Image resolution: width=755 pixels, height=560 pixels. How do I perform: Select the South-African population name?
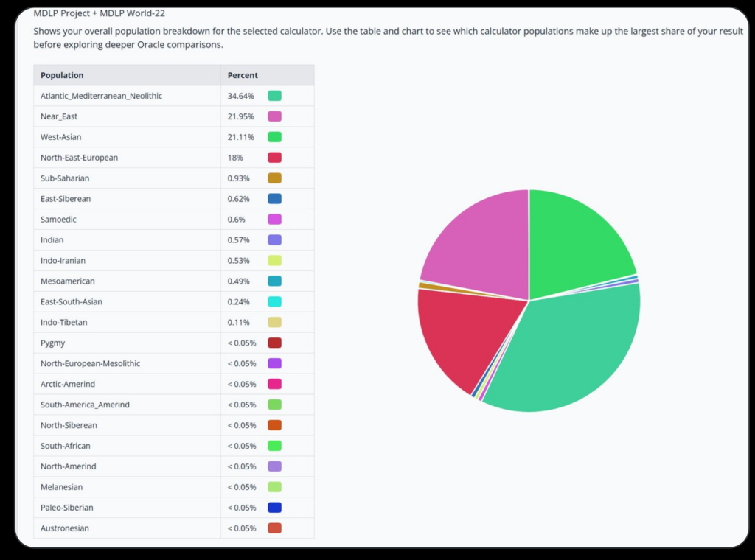(66, 446)
